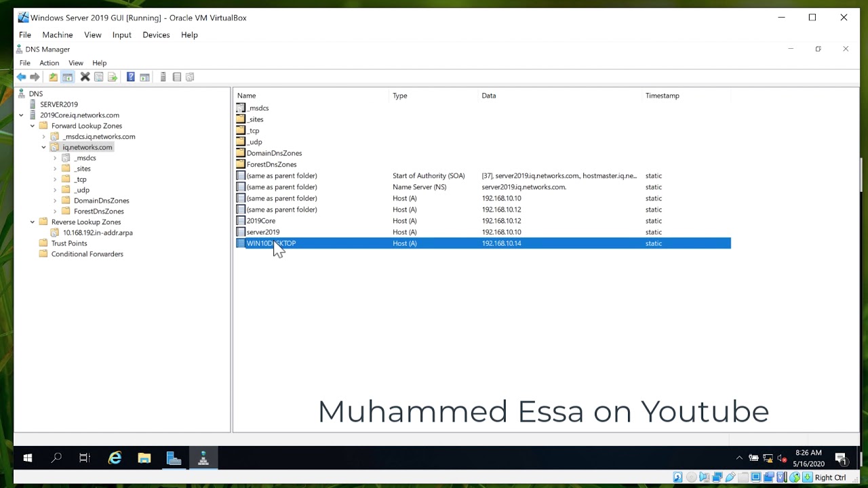This screenshot has width=868, height=488.
Task: Open Help with the blue question mark
Action: pyautogui.click(x=130, y=77)
